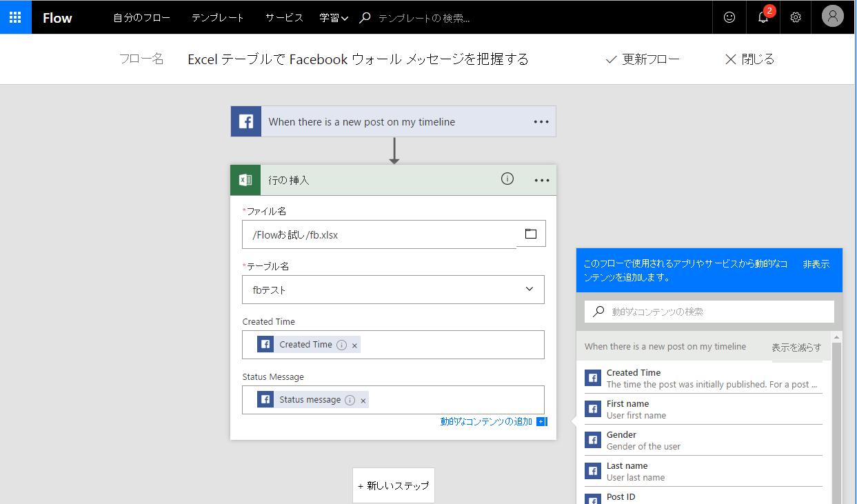
Task: Collapse the 行の挿入 action header
Action: [393, 180]
